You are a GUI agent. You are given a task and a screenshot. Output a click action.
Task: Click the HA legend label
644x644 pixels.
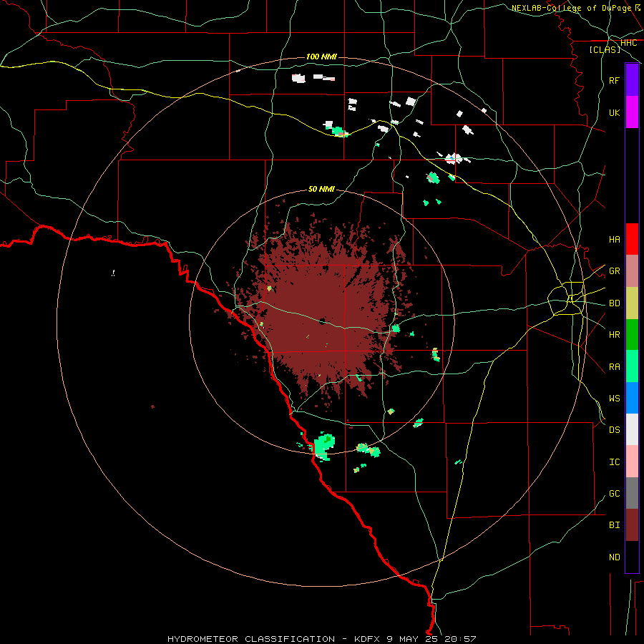coord(614,240)
